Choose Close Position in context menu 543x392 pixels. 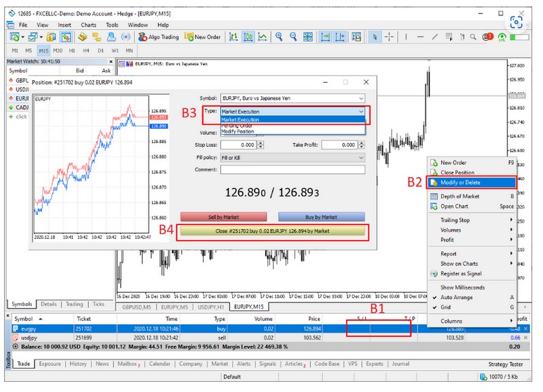point(472,173)
